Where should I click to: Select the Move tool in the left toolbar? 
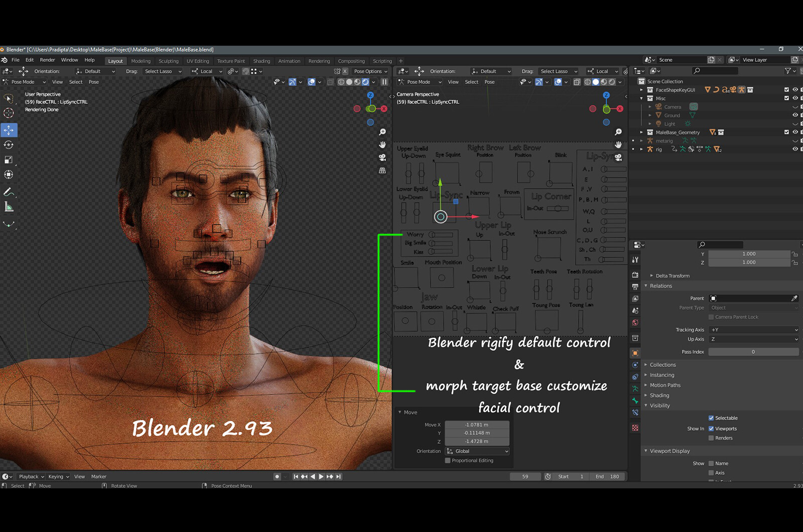[8, 130]
